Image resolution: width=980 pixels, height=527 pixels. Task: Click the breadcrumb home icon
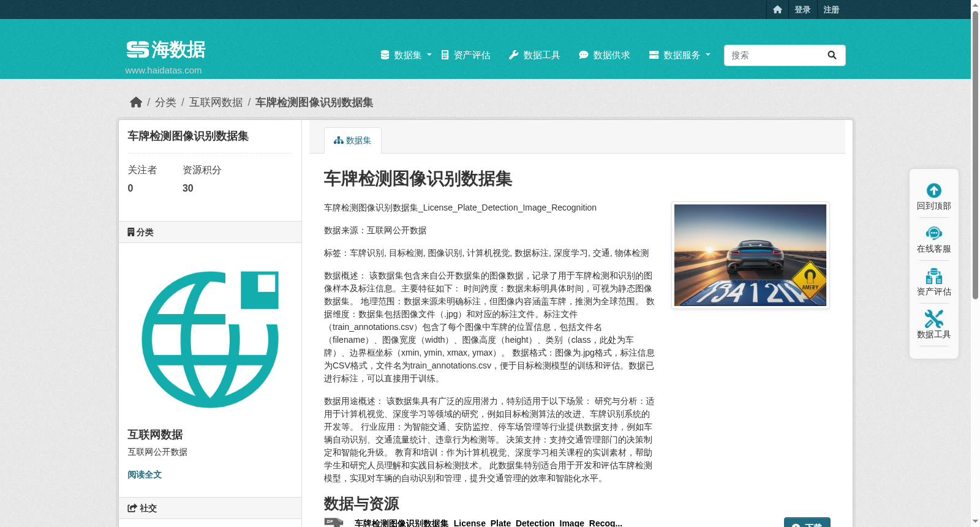136,102
